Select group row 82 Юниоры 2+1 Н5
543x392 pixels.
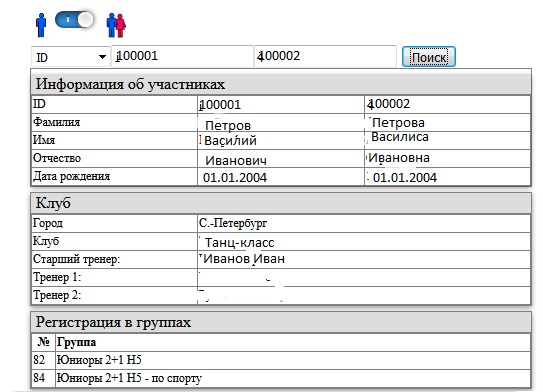coord(281,360)
